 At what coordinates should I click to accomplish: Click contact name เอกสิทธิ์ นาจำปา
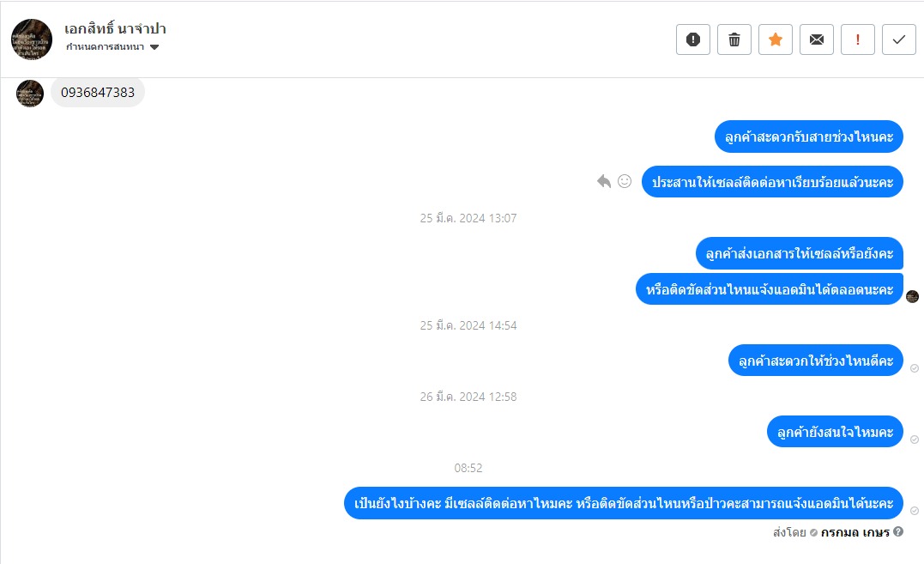(115, 28)
